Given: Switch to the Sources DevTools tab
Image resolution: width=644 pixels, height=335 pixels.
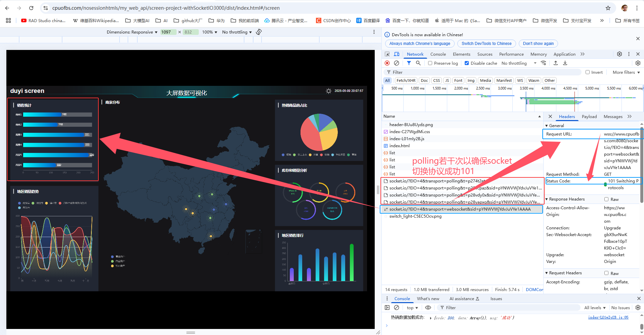Looking at the screenshot, I should point(485,54).
